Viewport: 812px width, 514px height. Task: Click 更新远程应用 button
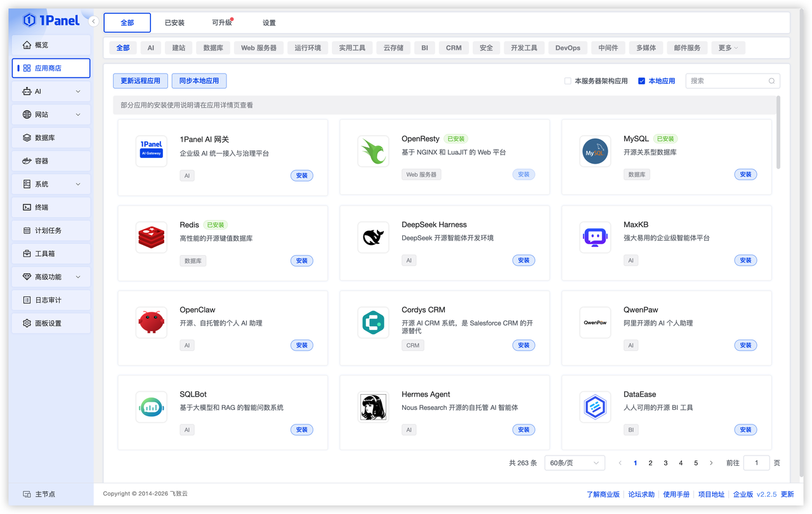(x=141, y=81)
